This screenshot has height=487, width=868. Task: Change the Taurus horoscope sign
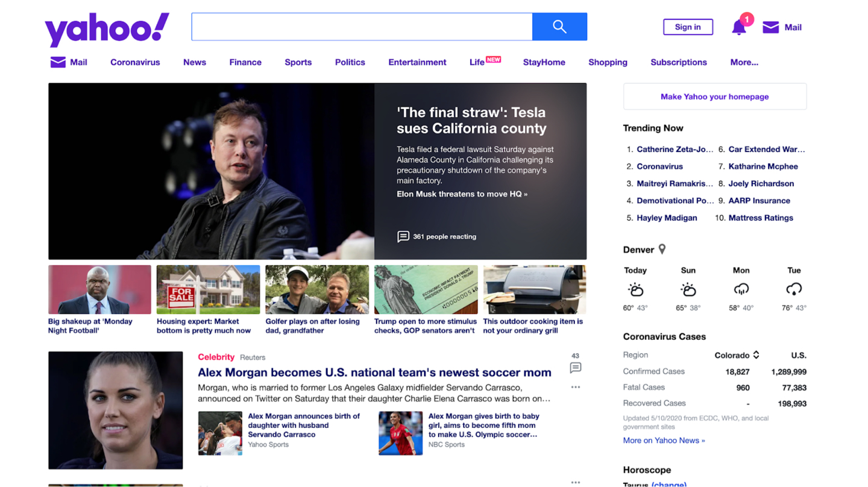(668, 483)
